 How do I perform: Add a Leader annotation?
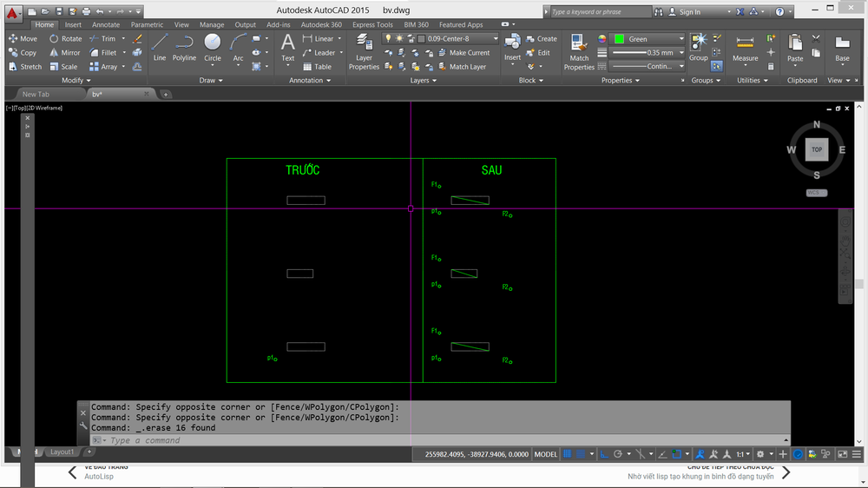(319, 53)
